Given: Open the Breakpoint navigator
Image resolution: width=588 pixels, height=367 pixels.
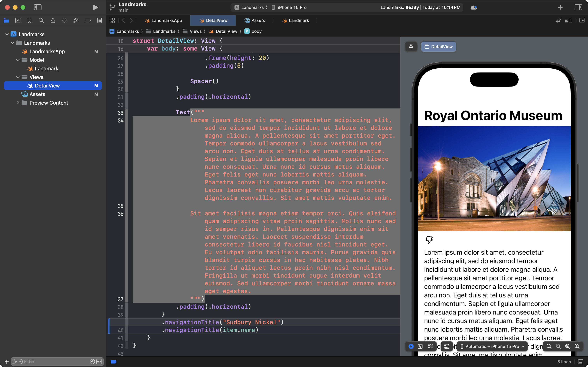Looking at the screenshot, I should point(88,20).
